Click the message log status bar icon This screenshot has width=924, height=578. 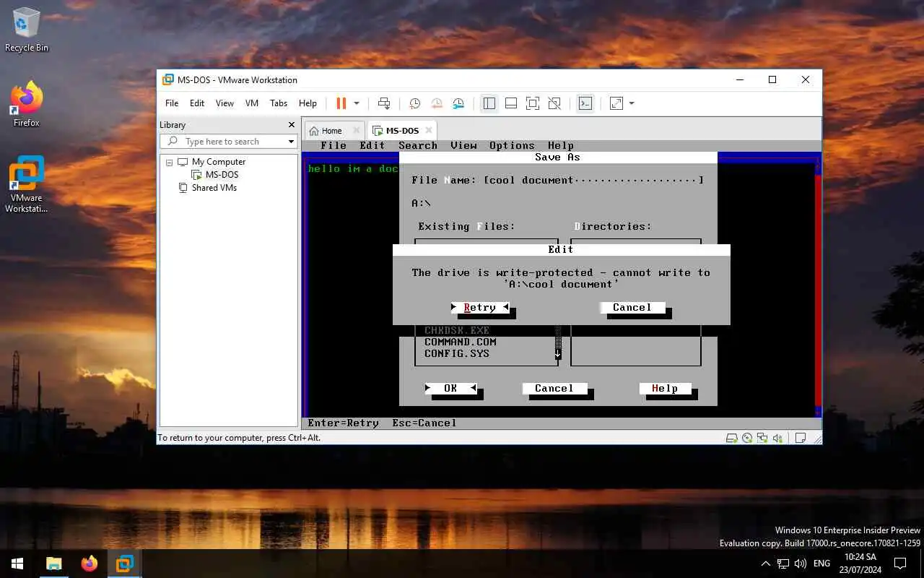coord(800,438)
